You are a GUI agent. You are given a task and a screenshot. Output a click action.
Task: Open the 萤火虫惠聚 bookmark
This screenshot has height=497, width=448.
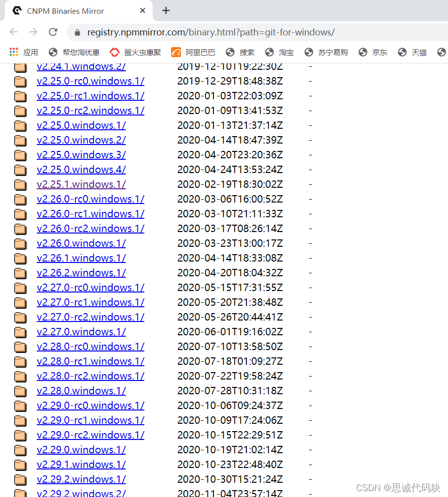135,52
